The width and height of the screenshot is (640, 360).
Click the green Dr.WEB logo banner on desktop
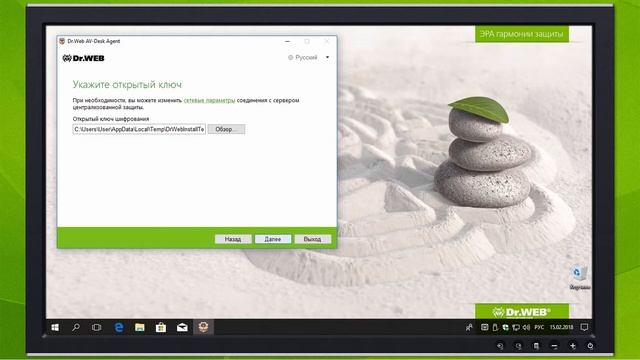click(522, 312)
